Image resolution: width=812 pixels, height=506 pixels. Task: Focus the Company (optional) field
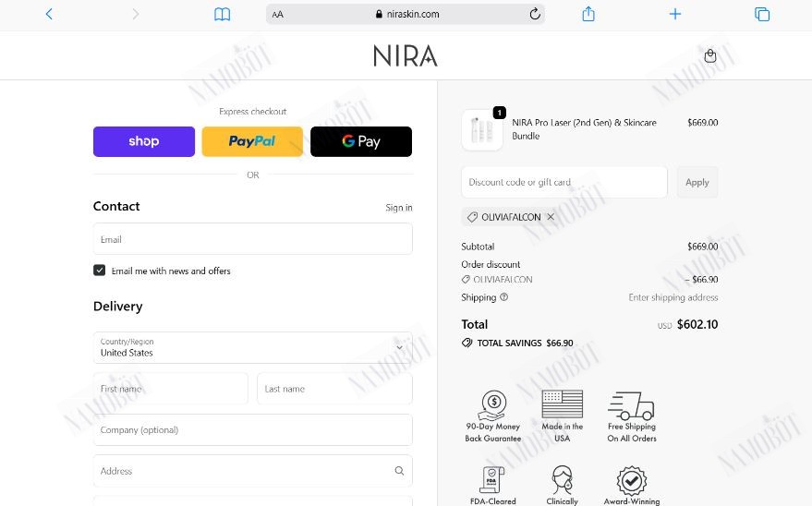click(253, 429)
